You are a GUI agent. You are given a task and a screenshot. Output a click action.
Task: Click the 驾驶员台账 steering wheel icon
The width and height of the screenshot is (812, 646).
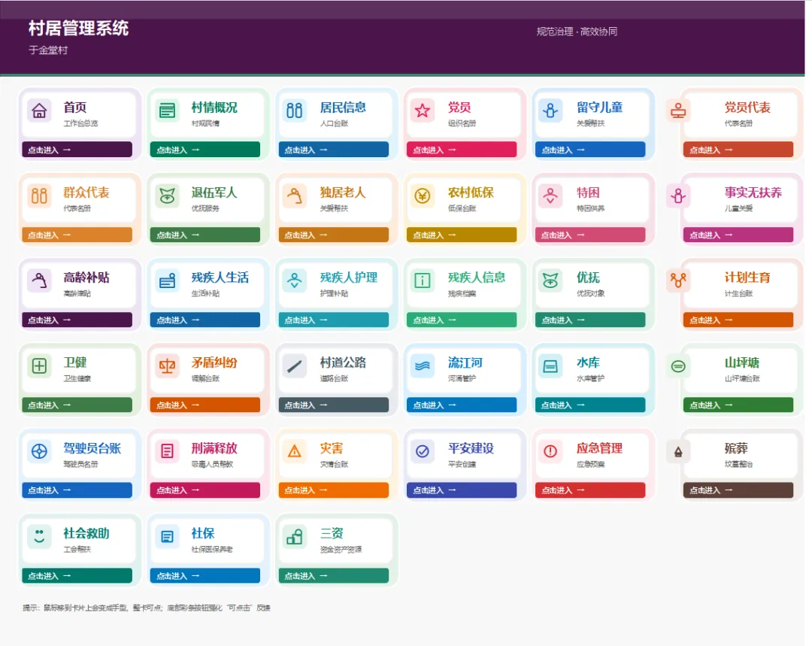39,451
